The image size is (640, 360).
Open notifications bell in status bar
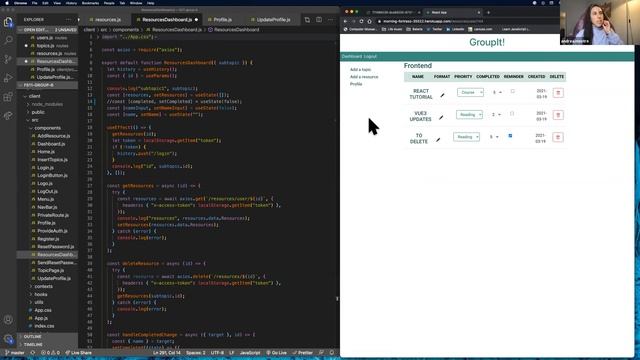332,353
